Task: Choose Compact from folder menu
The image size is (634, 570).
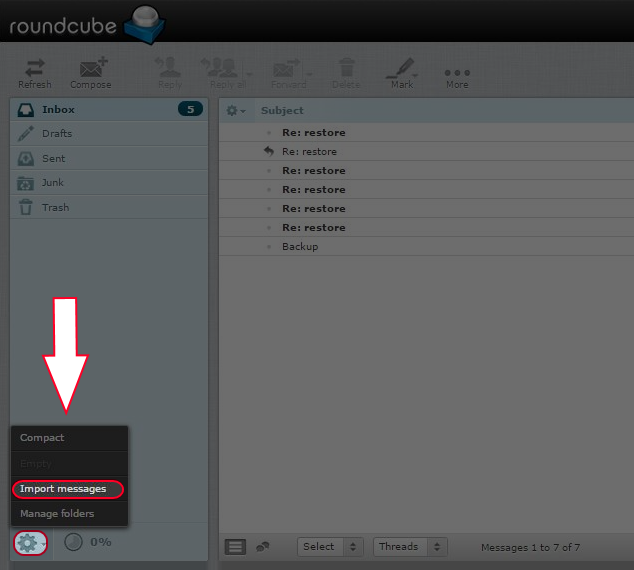Action: point(70,438)
